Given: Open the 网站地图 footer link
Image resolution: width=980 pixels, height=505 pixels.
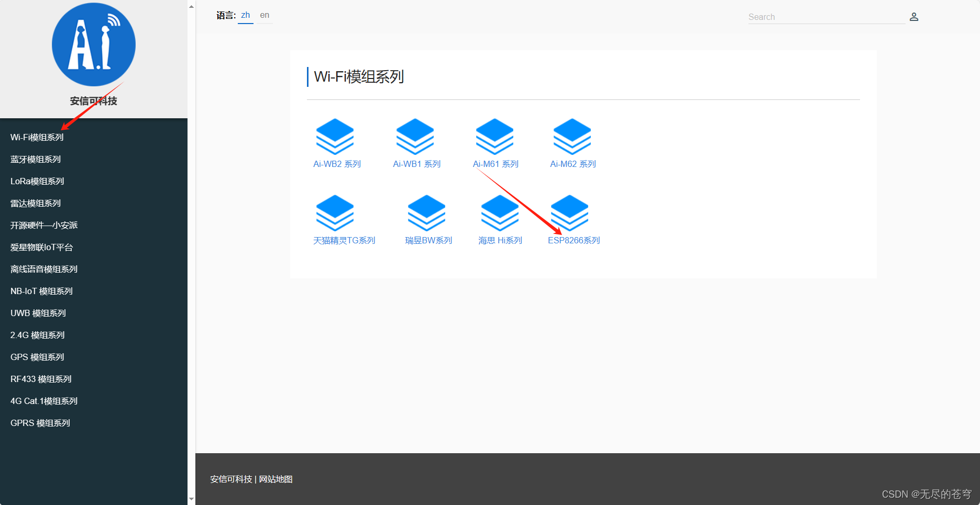Looking at the screenshot, I should click(276, 479).
